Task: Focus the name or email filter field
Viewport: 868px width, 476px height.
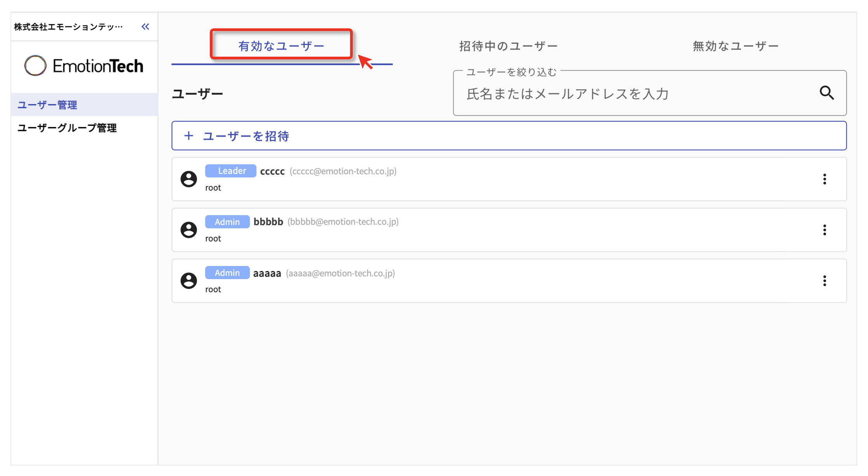Action: [637, 94]
